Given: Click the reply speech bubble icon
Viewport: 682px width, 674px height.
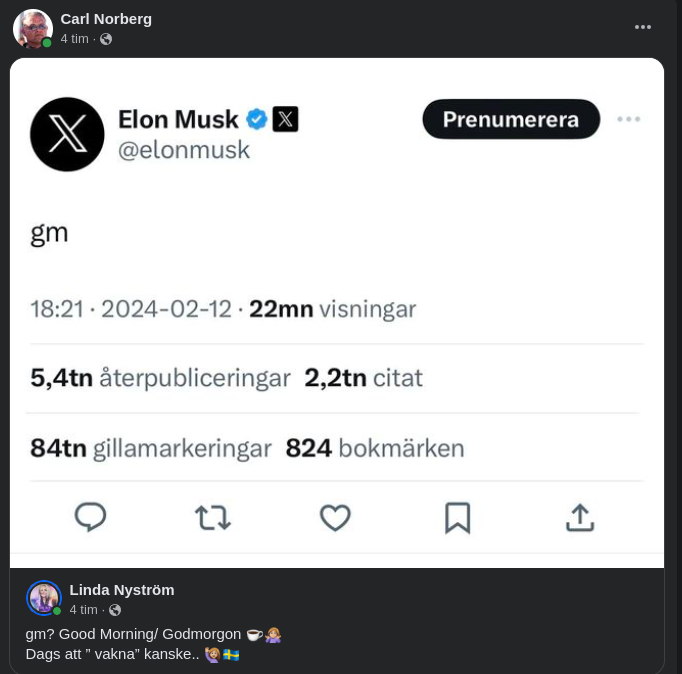Looking at the screenshot, I should click(91, 516).
